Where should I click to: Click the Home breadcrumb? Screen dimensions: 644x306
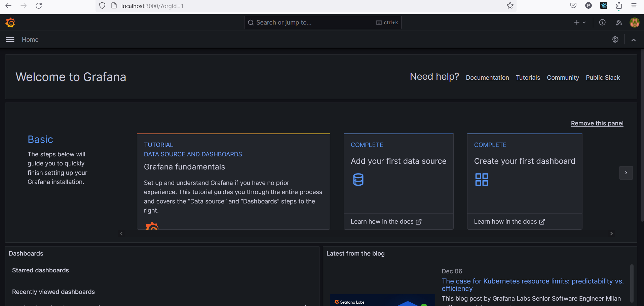pyautogui.click(x=30, y=40)
